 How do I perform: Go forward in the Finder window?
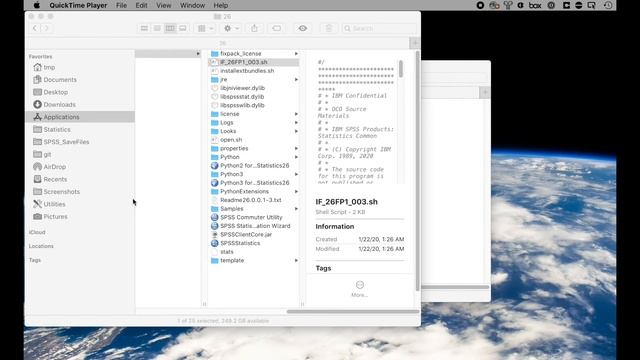click(x=46, y=28)
